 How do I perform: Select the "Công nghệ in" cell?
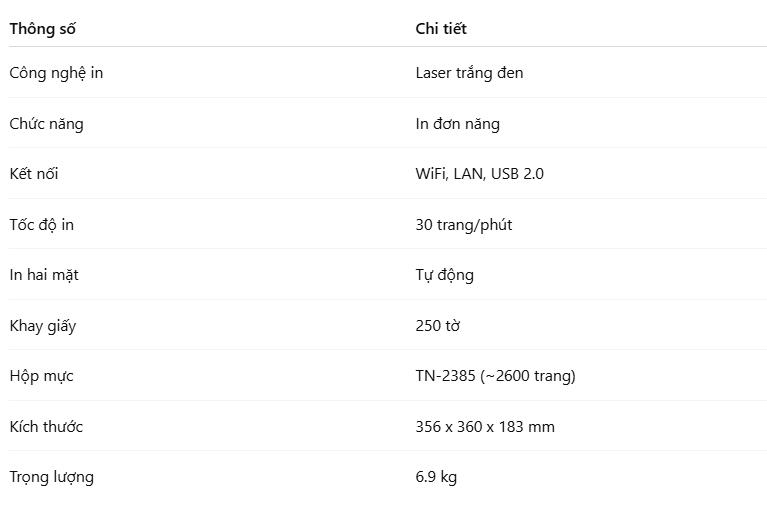(56, 73)
